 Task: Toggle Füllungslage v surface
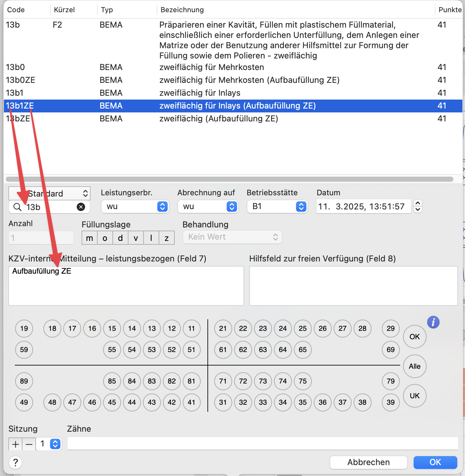pyautogui.click(x=136, y=238)
